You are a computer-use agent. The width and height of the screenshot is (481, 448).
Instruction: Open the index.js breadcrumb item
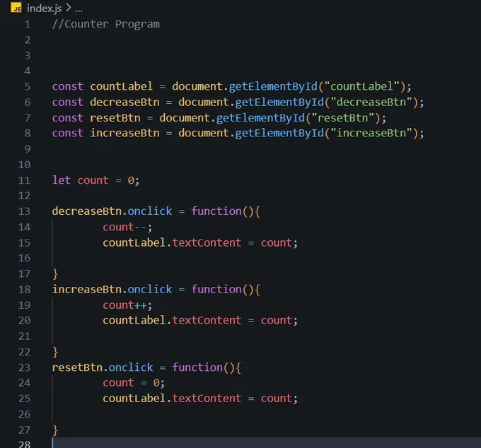click(44, 8)
